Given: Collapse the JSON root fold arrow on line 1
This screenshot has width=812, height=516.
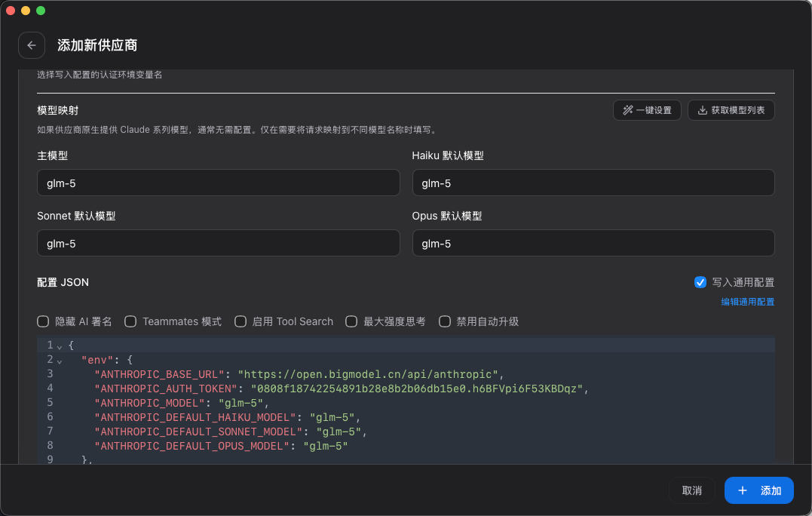Looking at the screenshot, I should point(60,346).
